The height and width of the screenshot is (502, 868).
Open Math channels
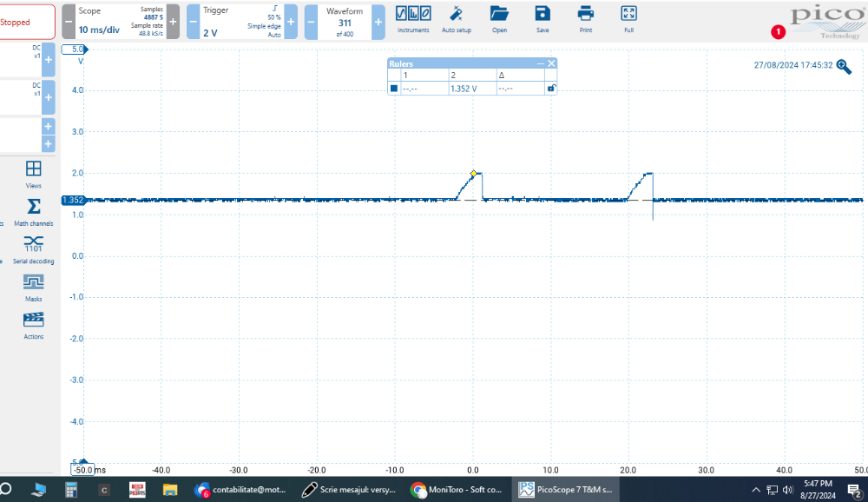(34, 211)
